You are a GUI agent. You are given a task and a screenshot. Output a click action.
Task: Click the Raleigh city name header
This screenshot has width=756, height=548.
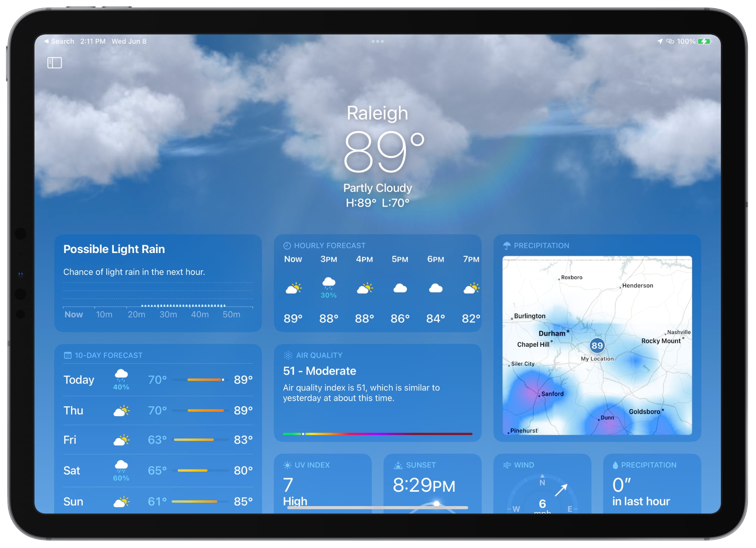[378, 111]
